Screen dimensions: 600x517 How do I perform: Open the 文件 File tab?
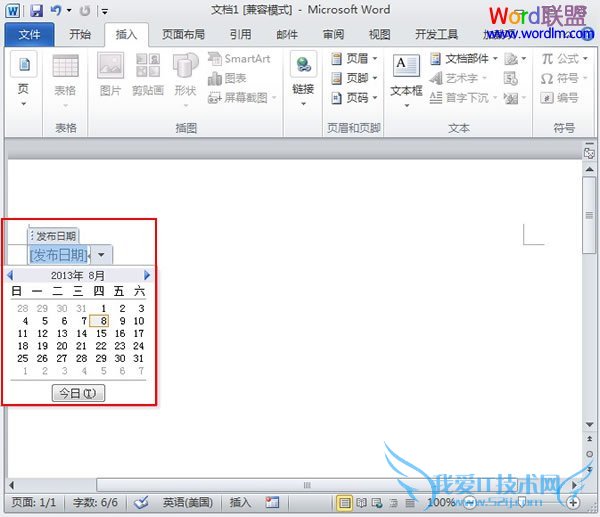point(29,34)
